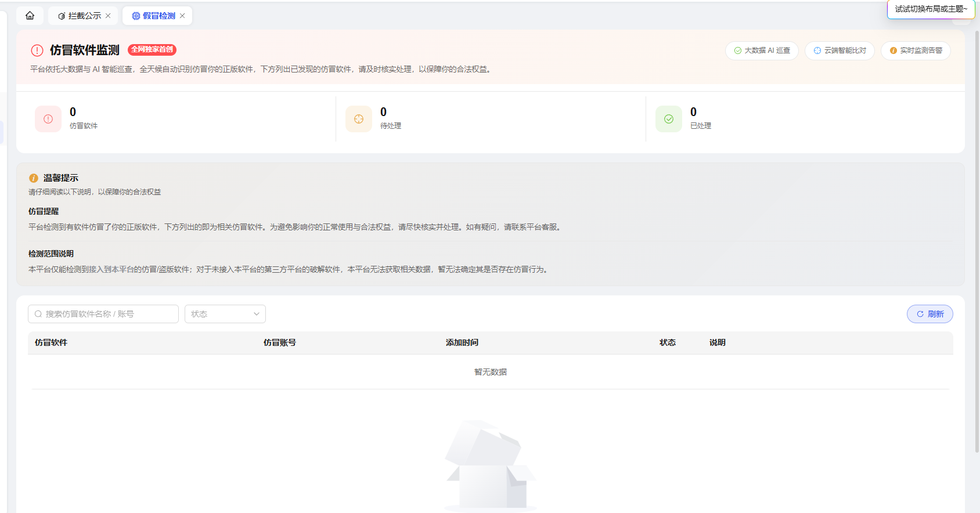Close the 假冒检测 tab
The height and width of the screenshot is (513, 980).
coord(182,16)
